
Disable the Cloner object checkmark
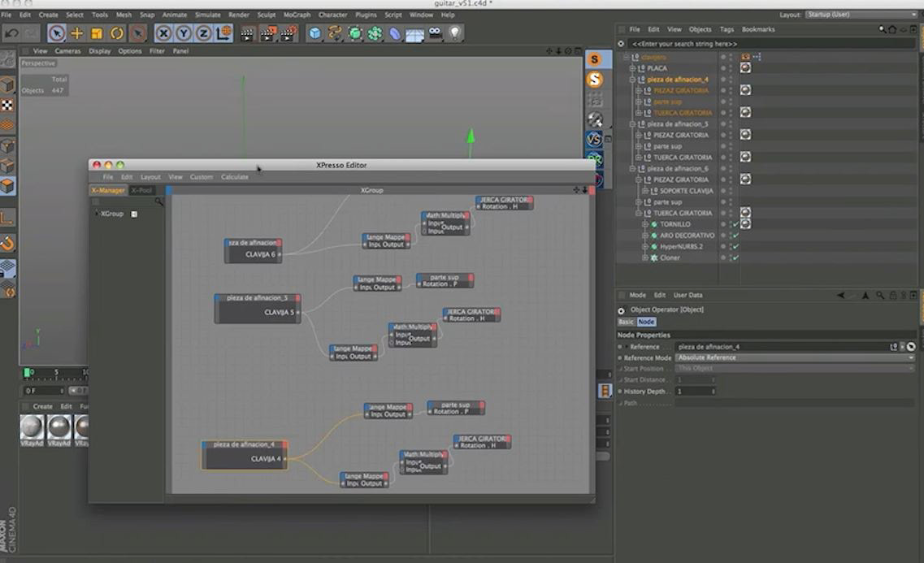coord(735,258)
